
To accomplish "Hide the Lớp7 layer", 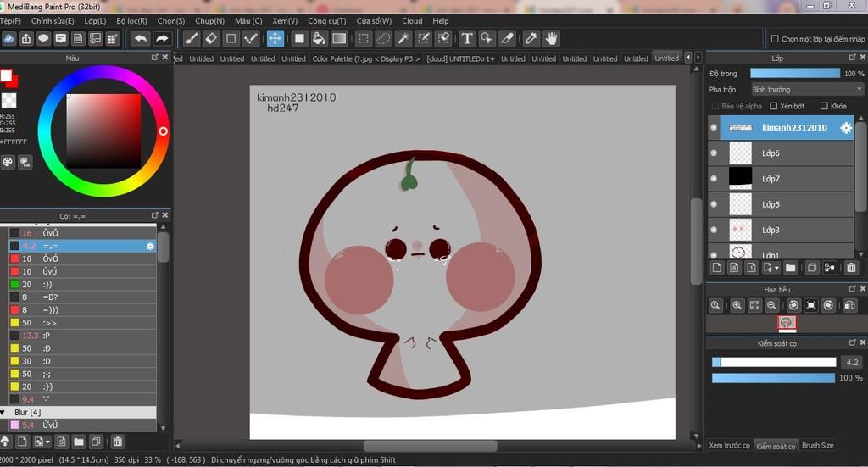I will (x=714, y=179).
